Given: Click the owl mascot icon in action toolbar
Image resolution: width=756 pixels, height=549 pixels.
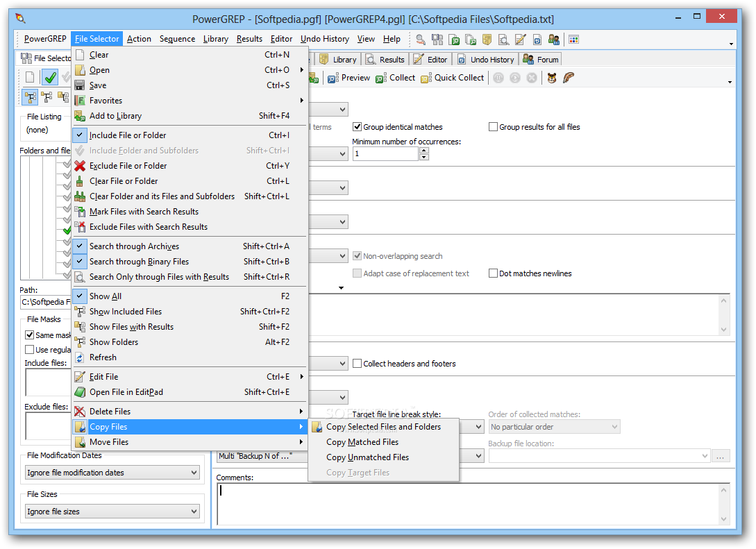Looking at the screenshot, I should (x=552, y=78).
